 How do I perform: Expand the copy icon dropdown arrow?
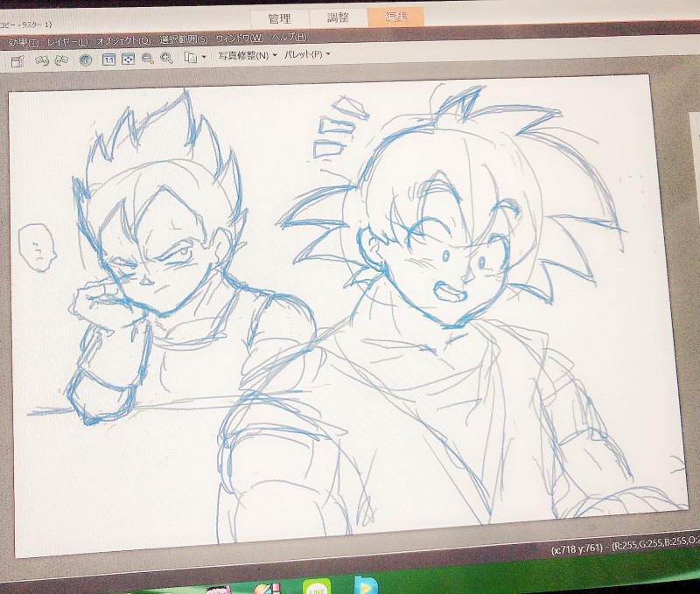point(204,57)
